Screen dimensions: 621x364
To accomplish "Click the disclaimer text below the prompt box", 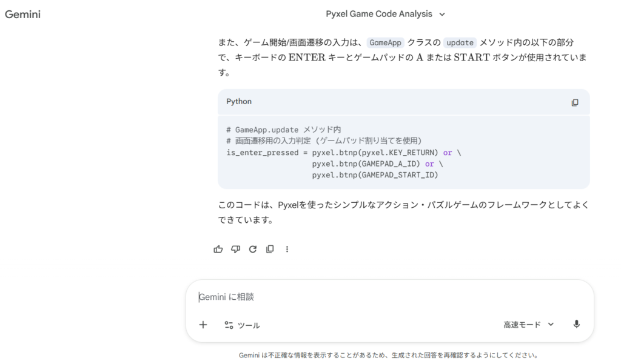I will 388,356.
